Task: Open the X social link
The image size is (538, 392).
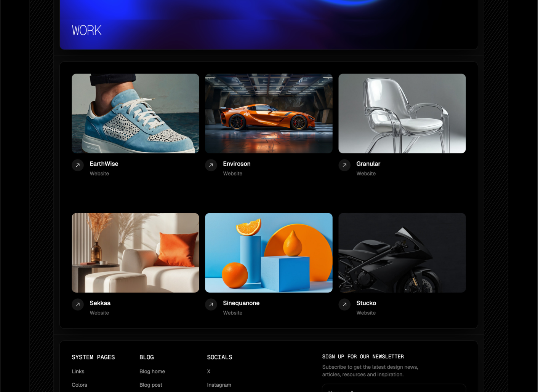Action: coord(208,371)
